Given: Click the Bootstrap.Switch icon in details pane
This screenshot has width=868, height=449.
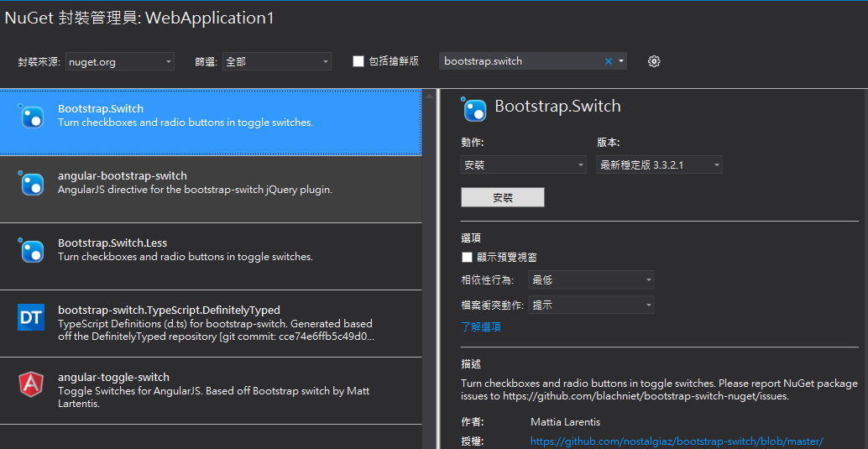Looking at the screenshot, I should click(474, 108).
